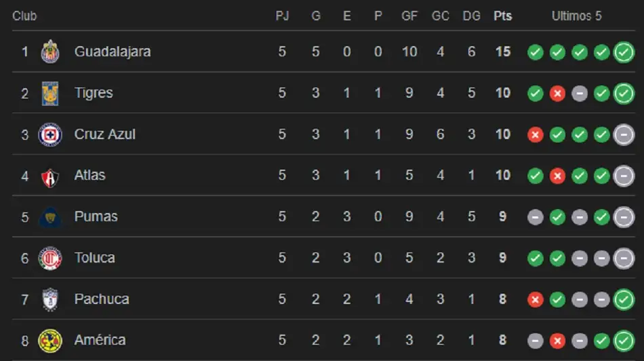Click Pachuca's first red loss indicator

click(536, 300)
